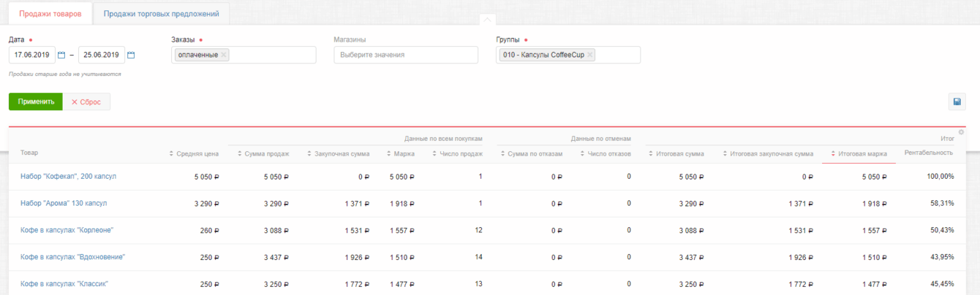
Task: Click the save report floppy disk icon
Action: 957,102
